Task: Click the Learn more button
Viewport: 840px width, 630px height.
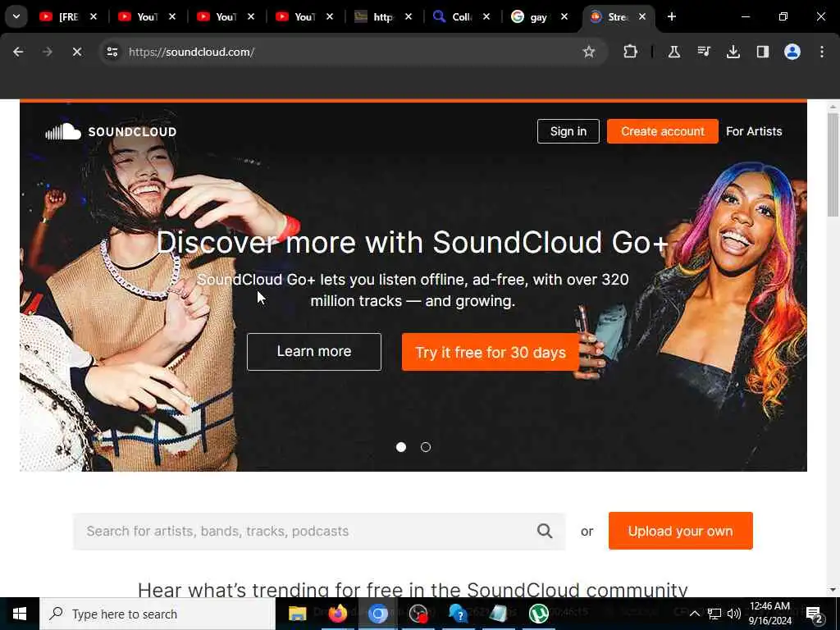Action: [x=314, y=352]
